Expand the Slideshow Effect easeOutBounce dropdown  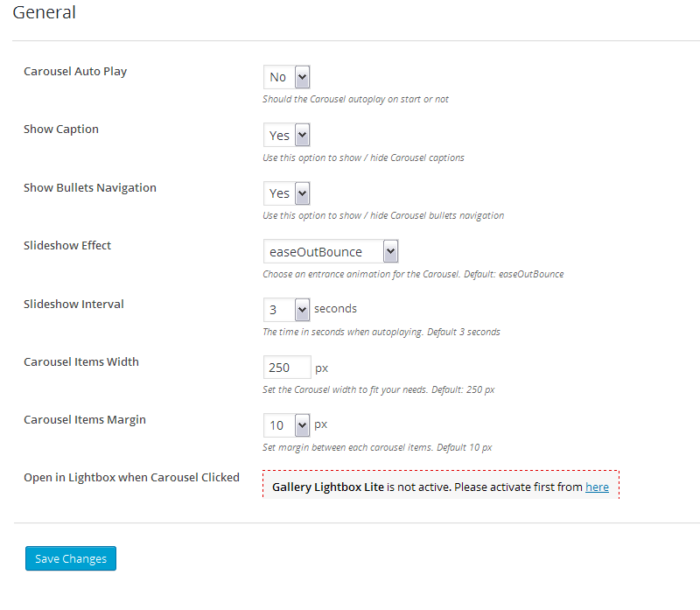tap(331, 251)
